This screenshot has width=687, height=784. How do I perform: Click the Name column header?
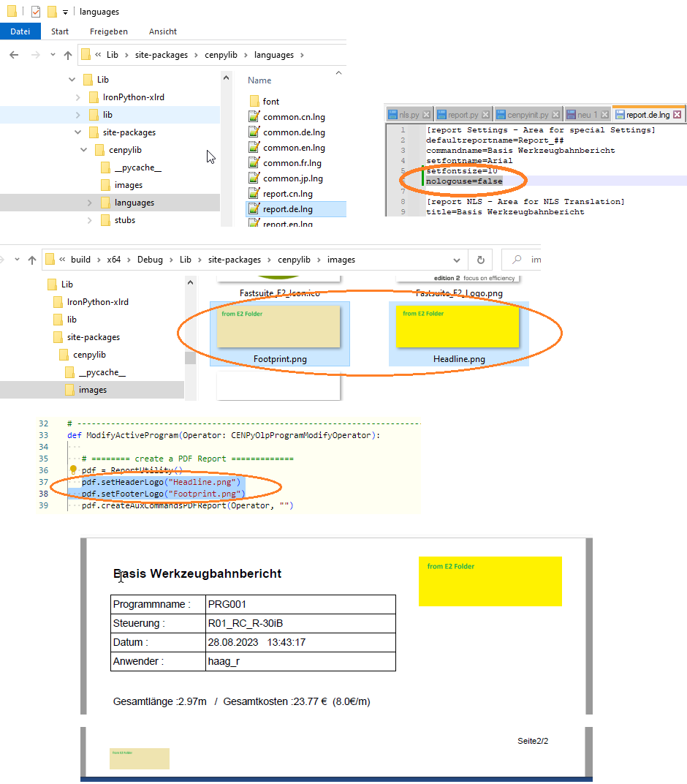coord(259,80)
